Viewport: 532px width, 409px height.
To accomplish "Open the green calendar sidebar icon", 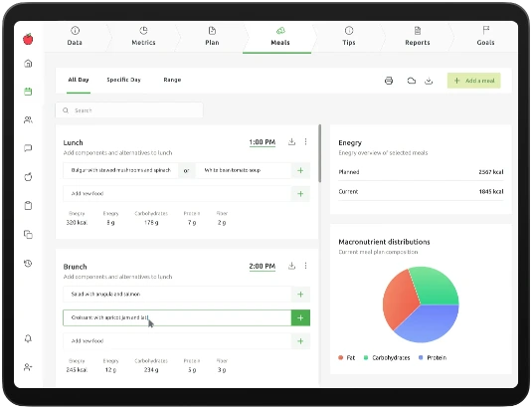I will coord(28,92).
